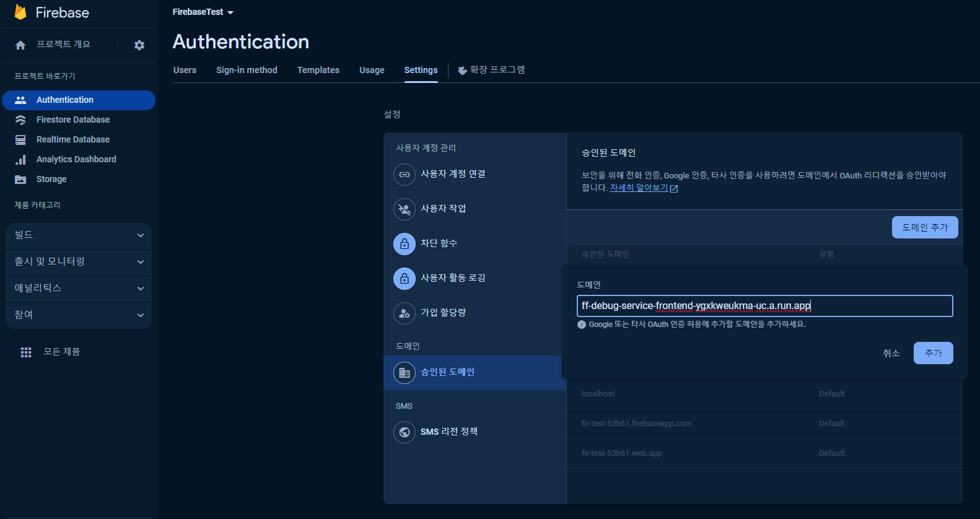Open Realtime Database in sidebar
The image size is (980, 519).
pyautogui.click(x=79, y=139)
